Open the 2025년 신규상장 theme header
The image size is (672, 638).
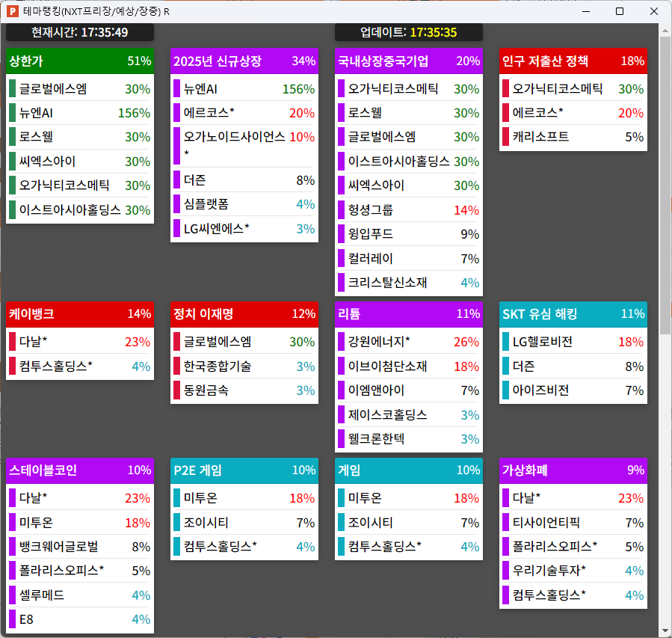tap(244, 61)
